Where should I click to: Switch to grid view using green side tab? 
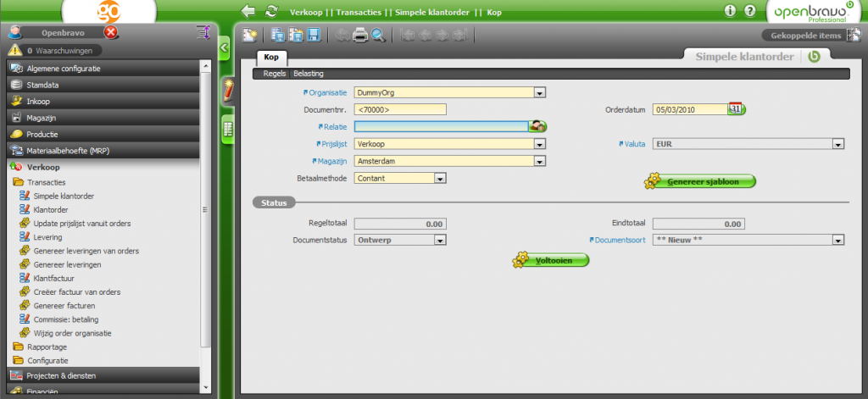[227, 128]
